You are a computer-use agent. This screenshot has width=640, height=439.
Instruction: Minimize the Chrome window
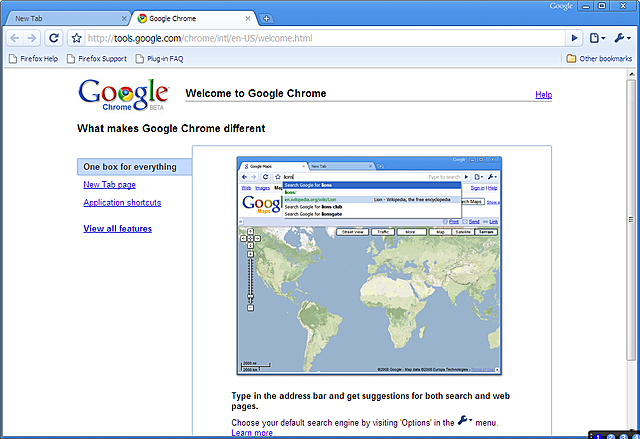(586, 6)
